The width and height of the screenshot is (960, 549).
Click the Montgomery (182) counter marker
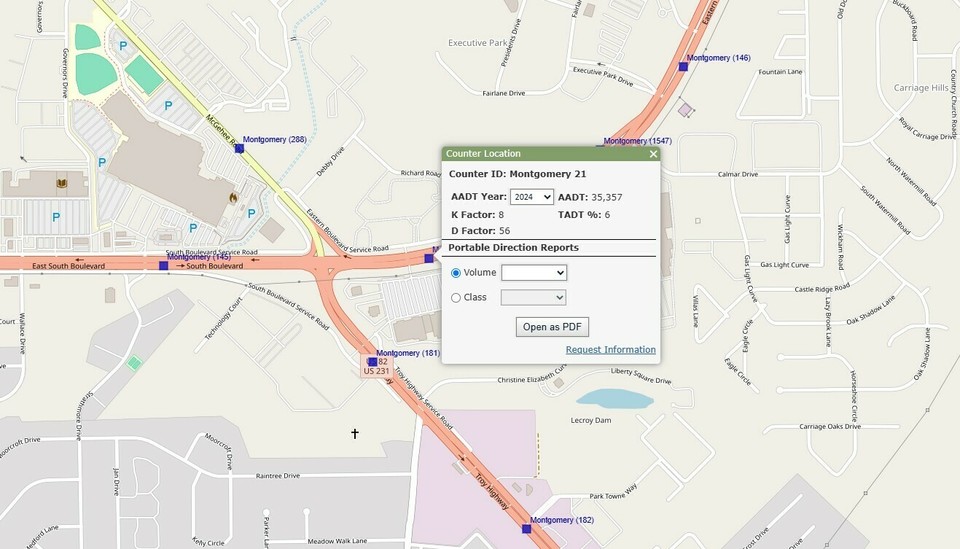(526, 528)
